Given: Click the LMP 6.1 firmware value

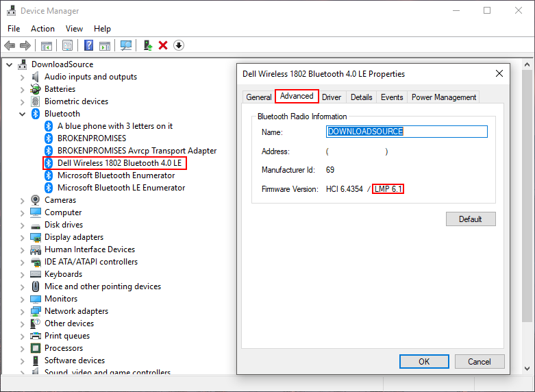Looking at the screenshot, I should click(x=388, y=189).
